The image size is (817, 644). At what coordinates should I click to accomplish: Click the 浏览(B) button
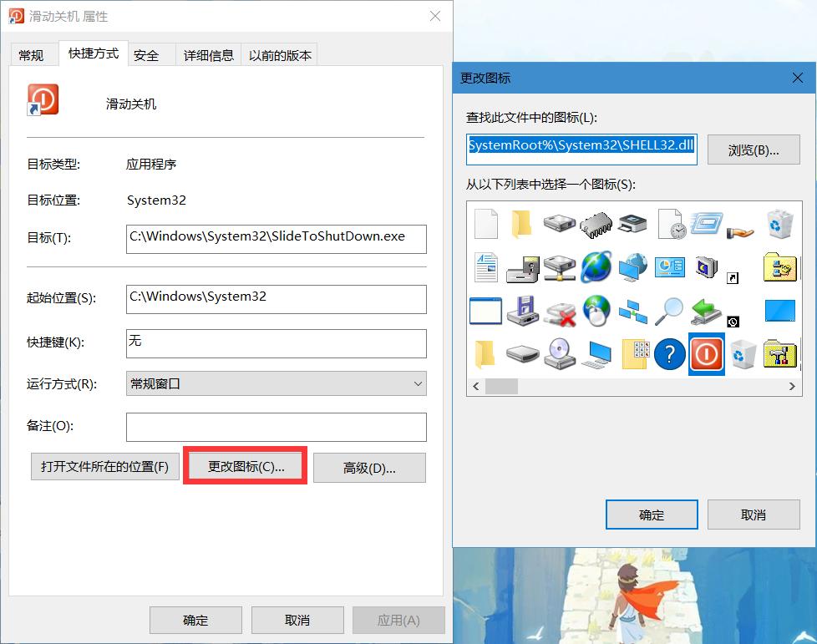coord(753,150)
